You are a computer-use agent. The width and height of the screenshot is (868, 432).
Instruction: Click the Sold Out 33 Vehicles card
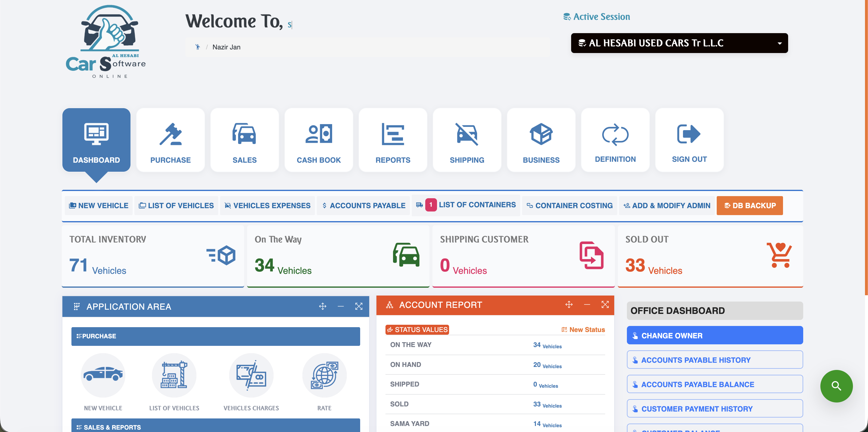tap(710, 257)
